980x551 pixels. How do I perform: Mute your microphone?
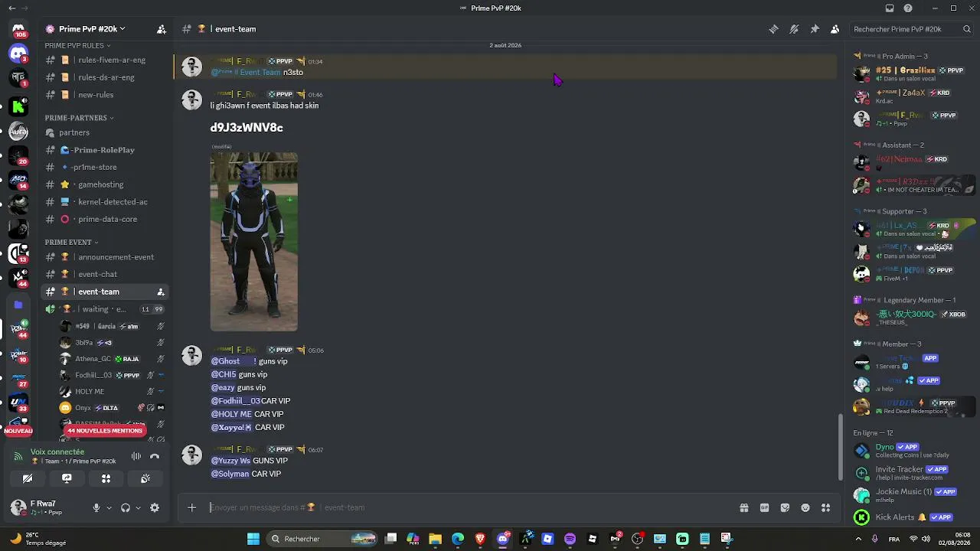click(96, 507)
